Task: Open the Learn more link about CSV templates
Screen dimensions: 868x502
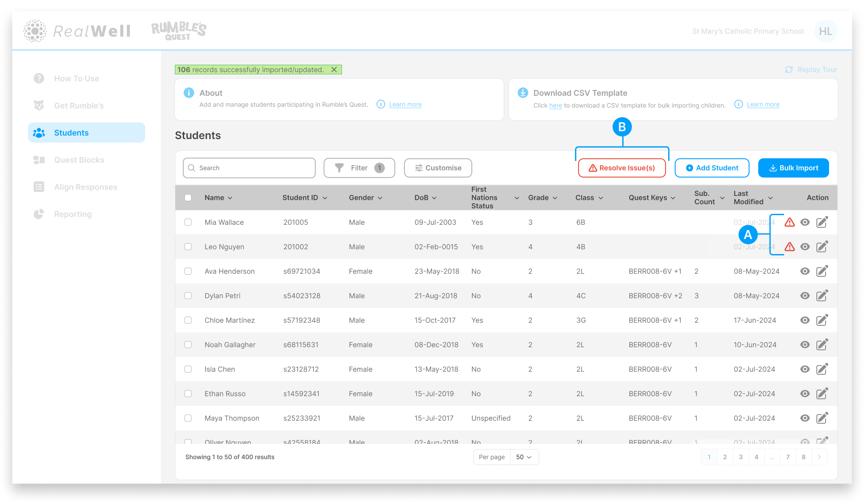Action: pos(763,104)
